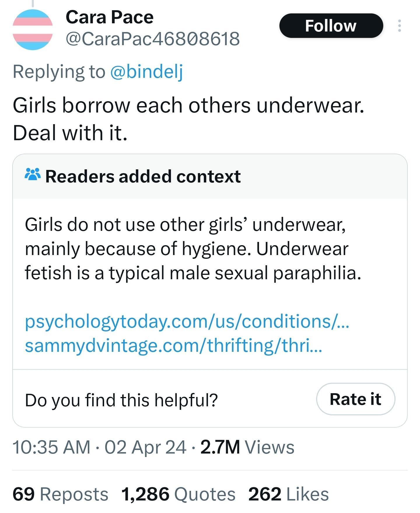This screenshot has width=420, height=513.
Task: Open the psychologytoday.com link
Action: (x=187, y=321)
